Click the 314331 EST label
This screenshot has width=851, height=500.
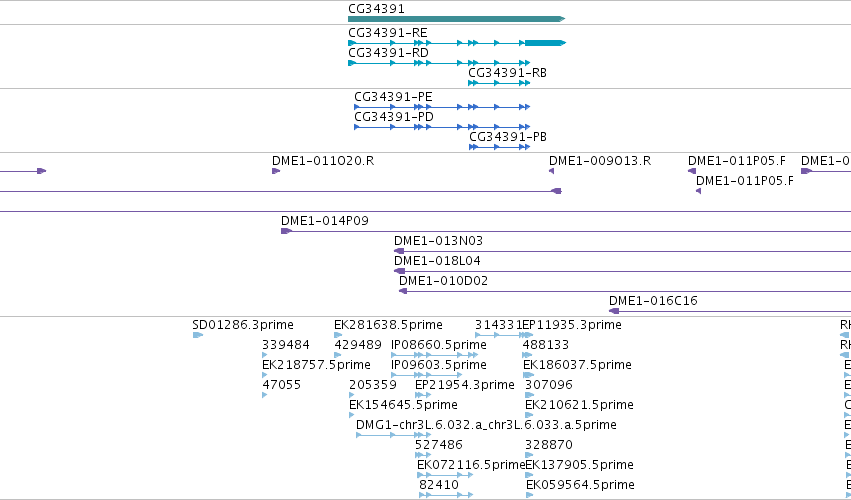(498, 325)
